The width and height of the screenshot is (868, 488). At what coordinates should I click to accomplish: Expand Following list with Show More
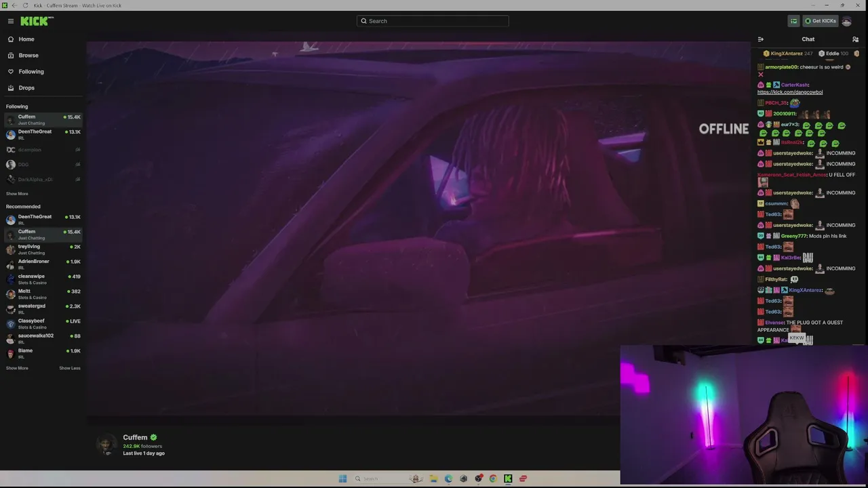(x=17, y=194)
